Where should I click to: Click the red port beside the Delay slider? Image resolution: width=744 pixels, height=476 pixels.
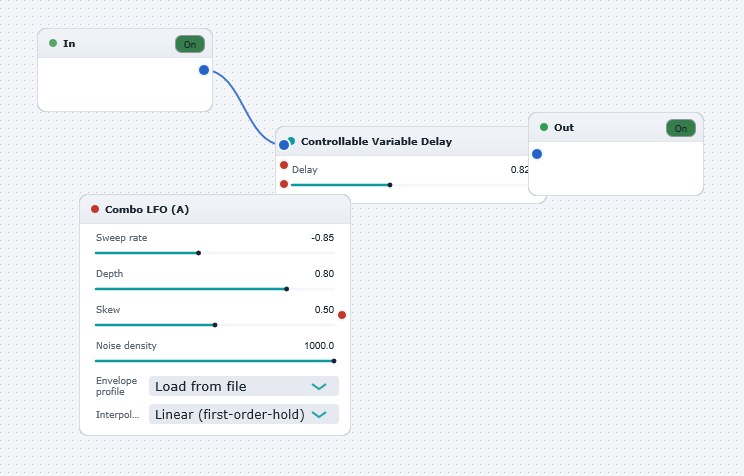[284, 184]
